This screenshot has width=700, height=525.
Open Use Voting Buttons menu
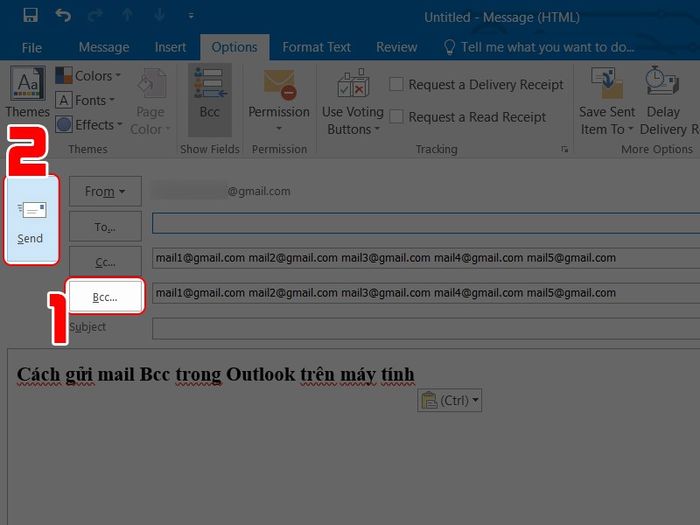pyautogui.click(x=353, y=102)
